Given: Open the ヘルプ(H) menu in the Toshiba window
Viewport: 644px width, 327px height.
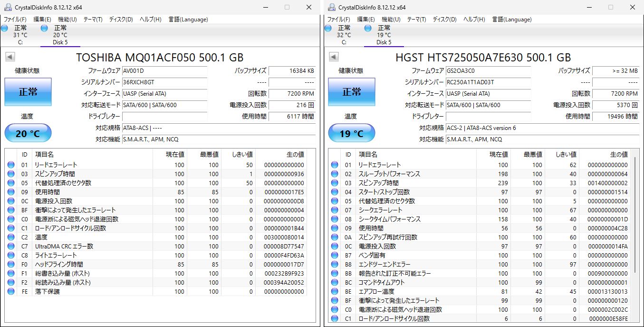Looking at the screenshot, I should (x=151, y=20).
